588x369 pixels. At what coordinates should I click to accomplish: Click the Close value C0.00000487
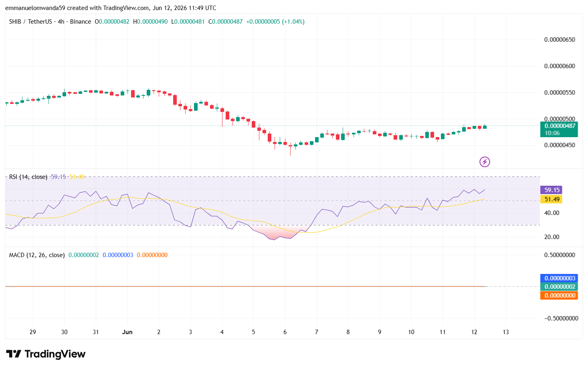pos(225,22)
